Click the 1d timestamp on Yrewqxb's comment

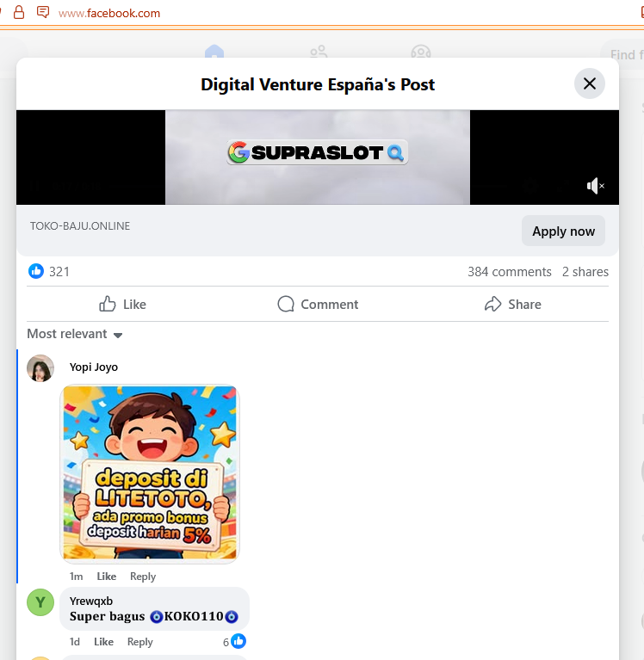click(x=75, y=641)
